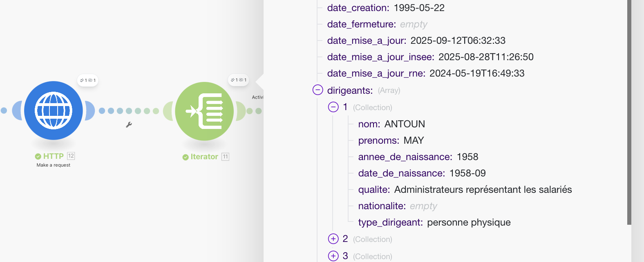
Task: Click the qualite field label
Action: 373,190
